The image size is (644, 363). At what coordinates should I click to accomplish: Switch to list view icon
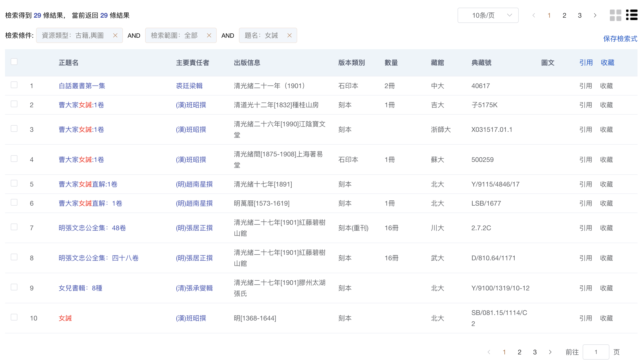coord(632,15)
